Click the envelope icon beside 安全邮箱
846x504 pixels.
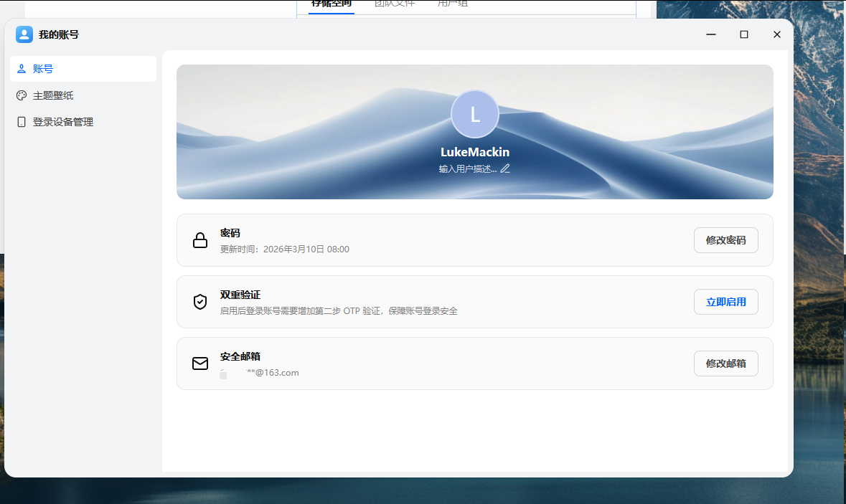199,363
